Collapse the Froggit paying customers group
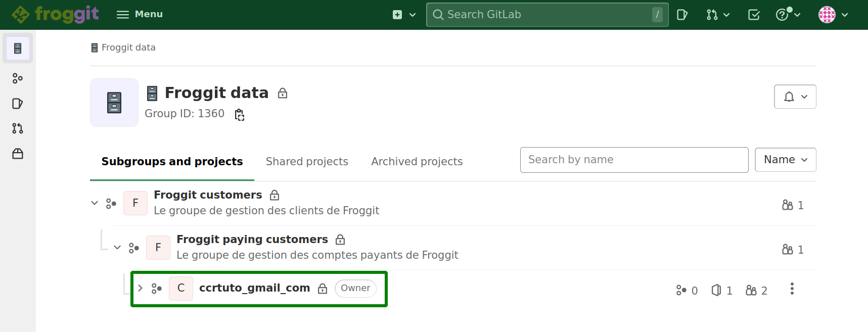This screenshot has width=868, height=332. pos(117,248)
